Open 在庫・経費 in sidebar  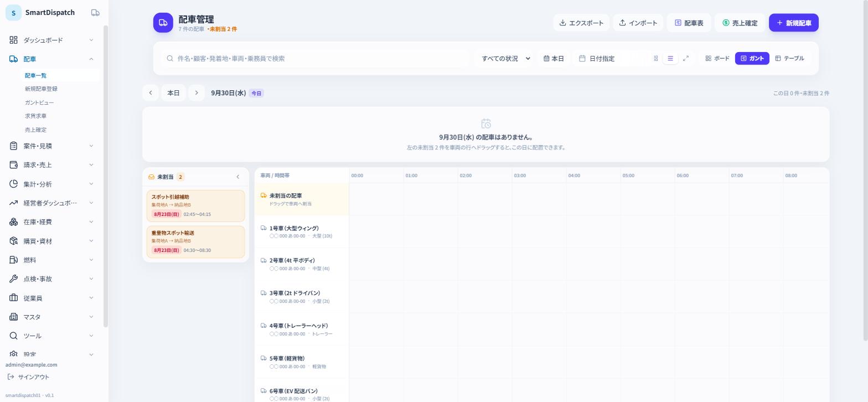[51, 221]
